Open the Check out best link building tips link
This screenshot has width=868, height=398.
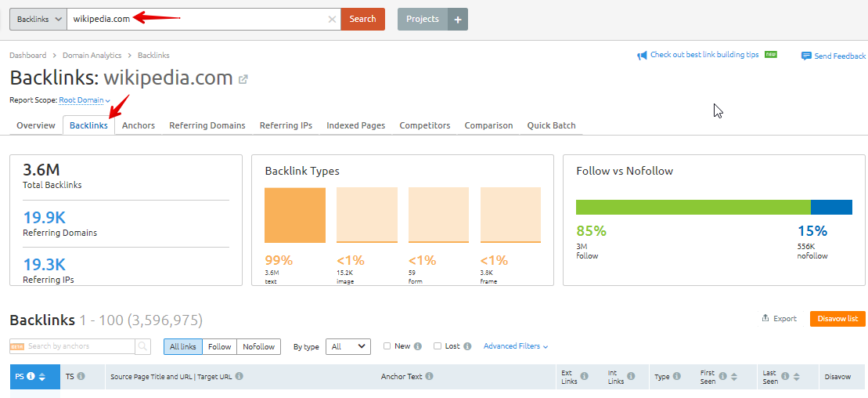704,55
